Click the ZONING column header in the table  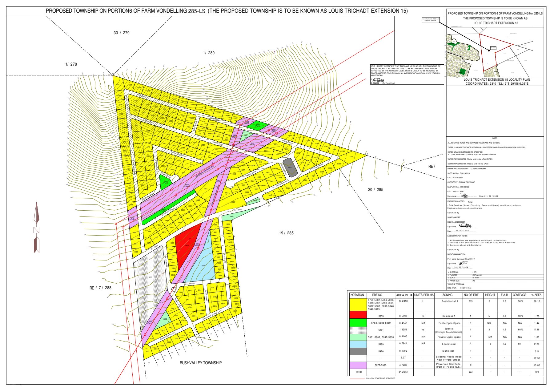coord(448,295)
